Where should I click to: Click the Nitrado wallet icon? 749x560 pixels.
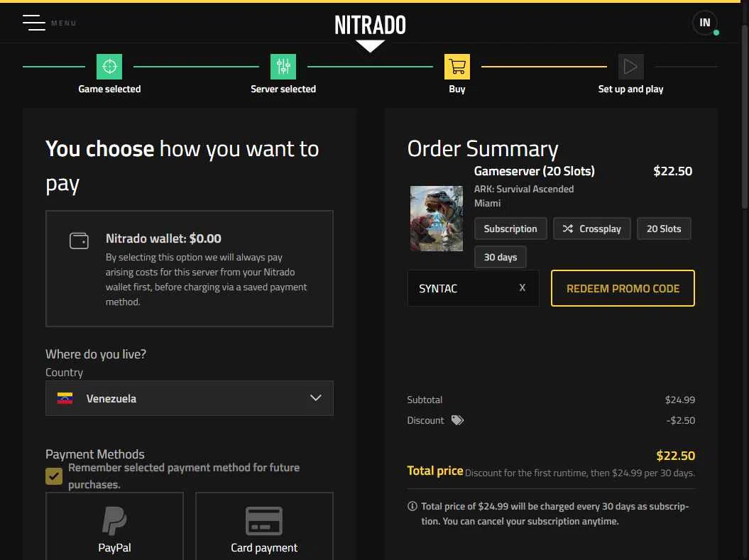pos(79,241)
